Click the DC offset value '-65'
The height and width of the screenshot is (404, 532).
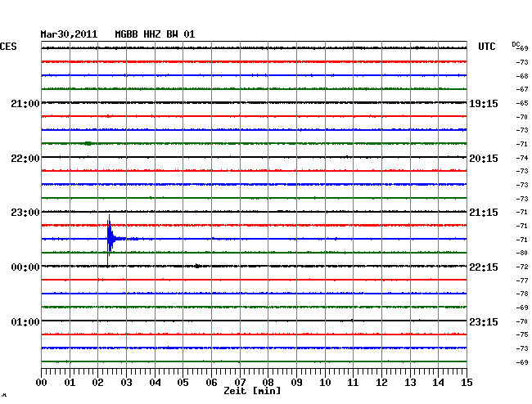point(522,103)
